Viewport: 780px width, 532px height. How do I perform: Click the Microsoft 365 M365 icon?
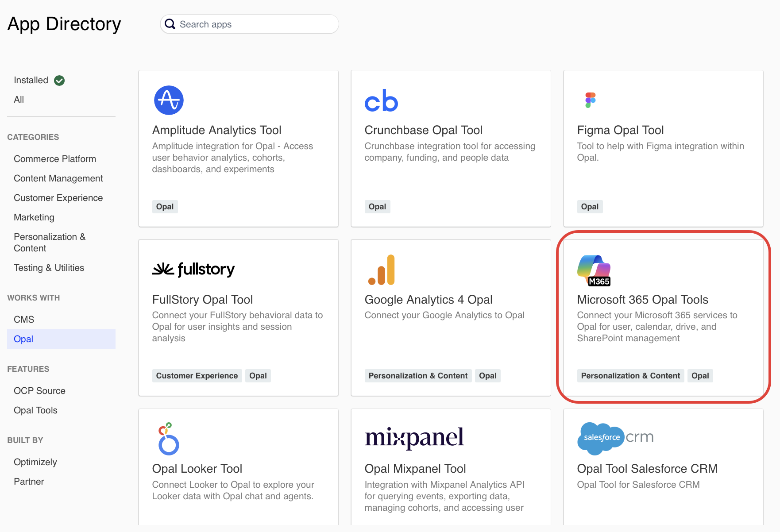[x=594, y=270]
